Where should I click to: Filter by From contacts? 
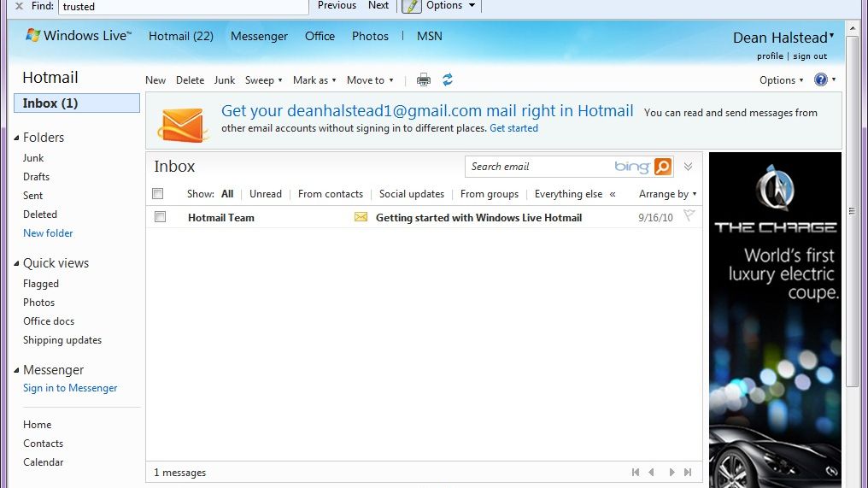(331, 194)
